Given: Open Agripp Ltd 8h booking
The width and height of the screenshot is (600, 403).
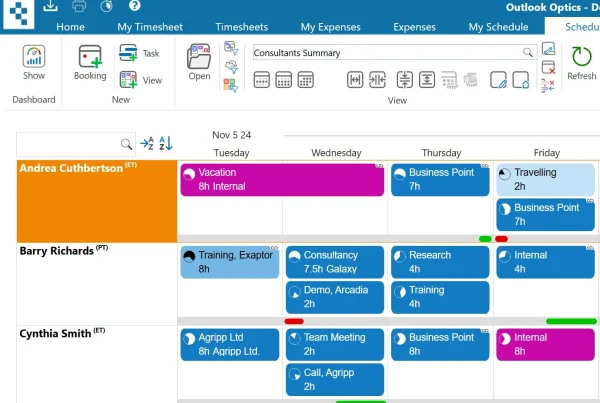Looking at the screenshot, I should pyautogui.click(x=230, y=344).
